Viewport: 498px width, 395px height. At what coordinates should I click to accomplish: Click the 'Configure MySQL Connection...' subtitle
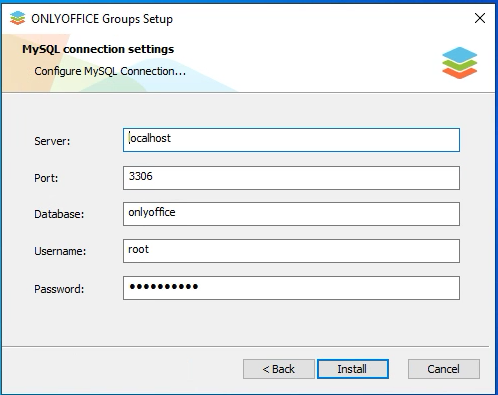pos(110,71)
